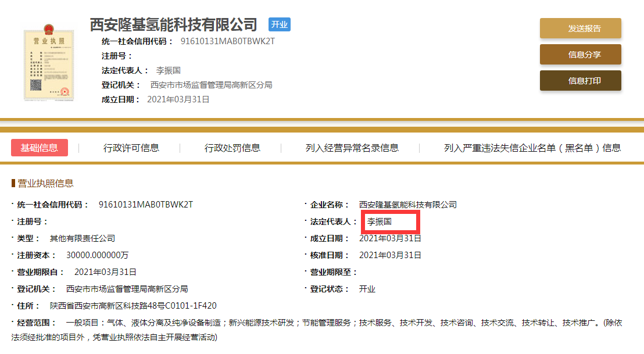The width and height of the screenshot is (644, 354).
Task: Click header registration authority 西安市市场监督管理局高新区分局
Action: [x=211, y=85]
